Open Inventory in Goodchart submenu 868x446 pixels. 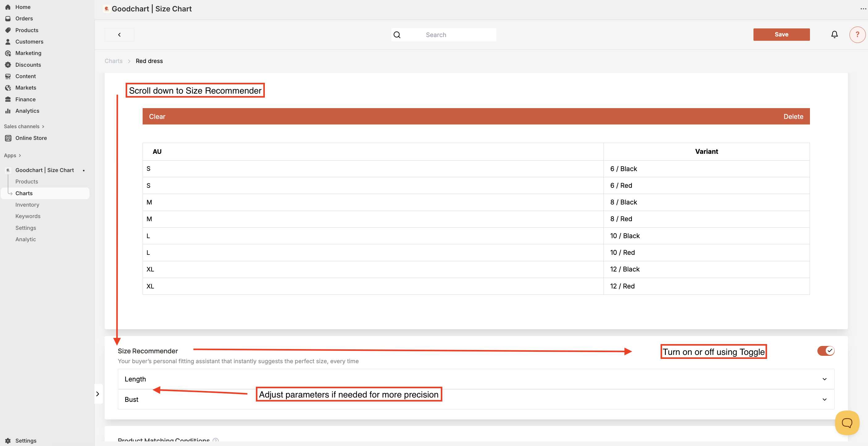pyautogui.click(x=27, y=205)
